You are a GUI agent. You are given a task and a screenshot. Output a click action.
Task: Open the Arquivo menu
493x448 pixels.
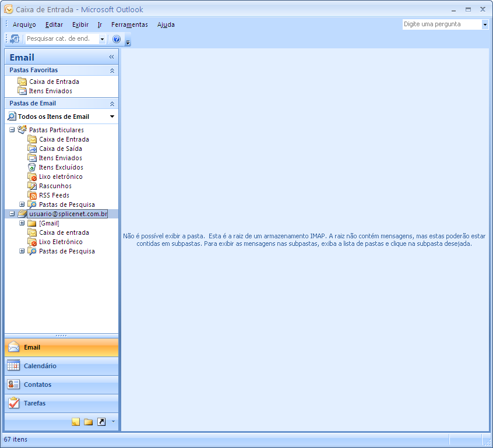(x=24, y=24)
